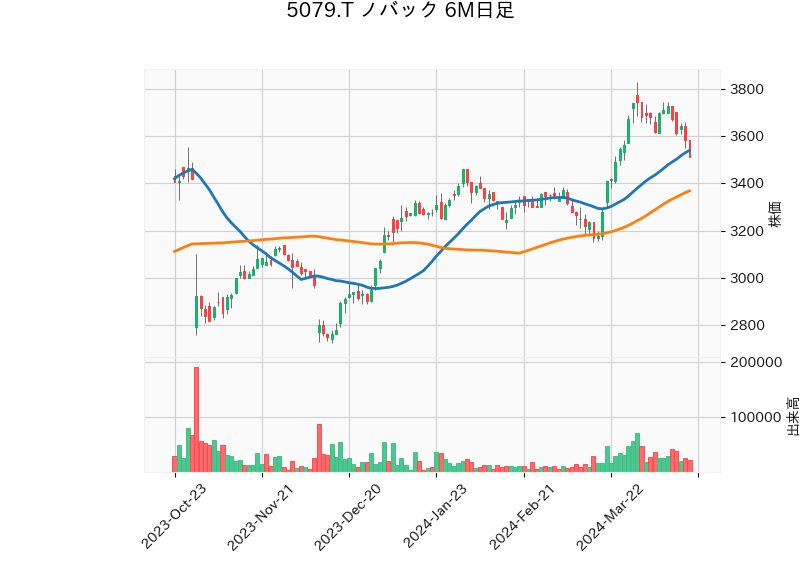Click the 2800 price axis label

coord(747,325)
